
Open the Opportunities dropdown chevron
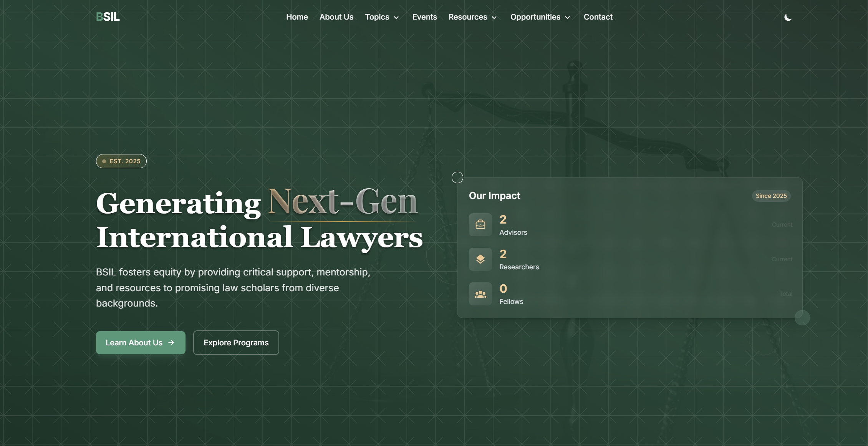[567, 18]
